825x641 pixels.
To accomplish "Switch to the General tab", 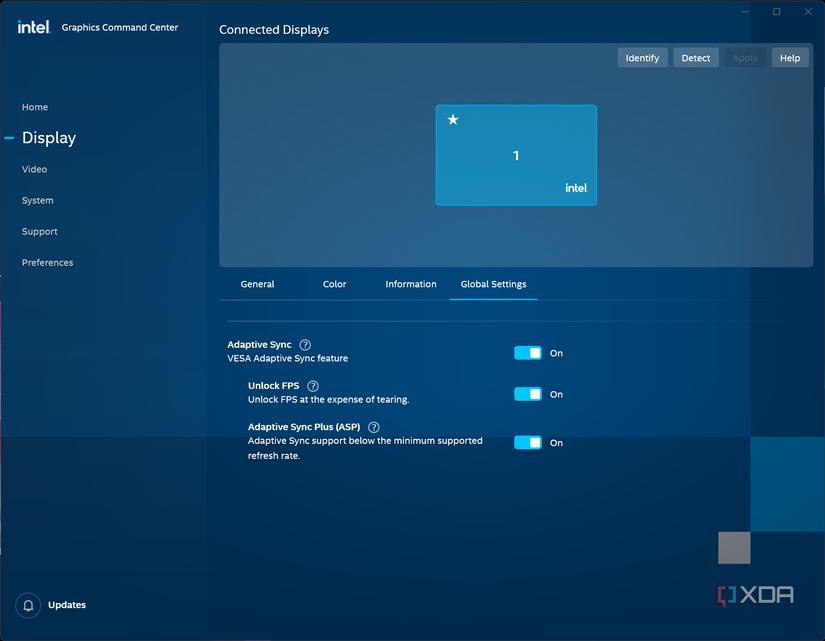I will 257,284.
